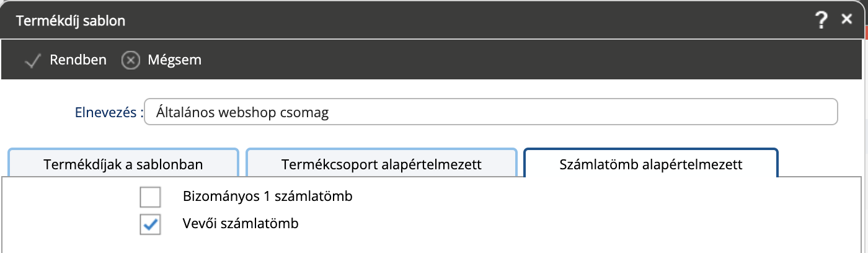Viewport: 868px width, 253px height.
Task: Click the Bizományos 1 számlatömb label text
Action: pyautogui.click(x=268, y=197)
